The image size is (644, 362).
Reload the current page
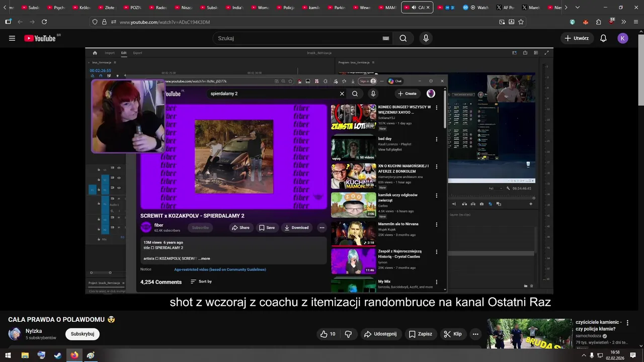(x=44, y=22)
